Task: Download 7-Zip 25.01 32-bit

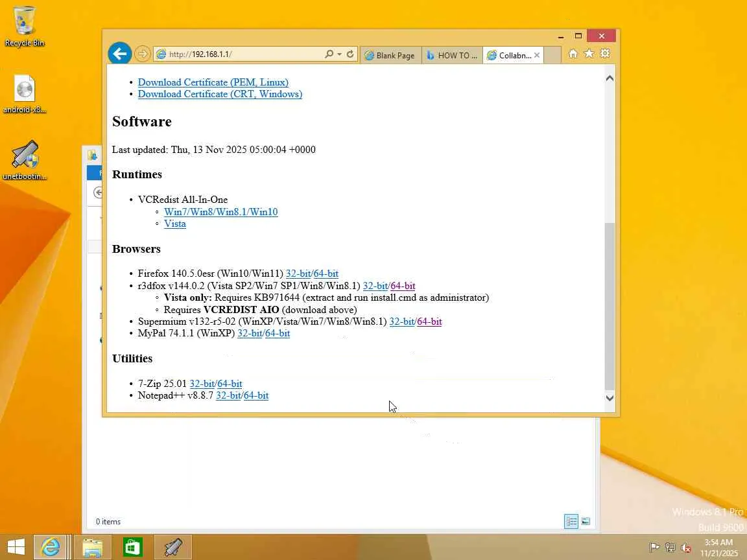Action: point(202,383)
